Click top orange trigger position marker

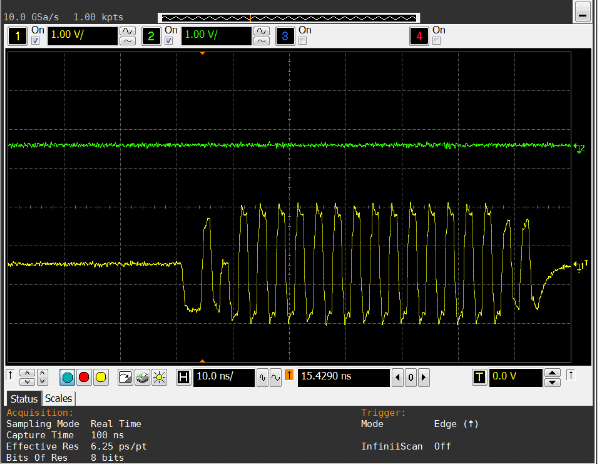pos(203,53)
